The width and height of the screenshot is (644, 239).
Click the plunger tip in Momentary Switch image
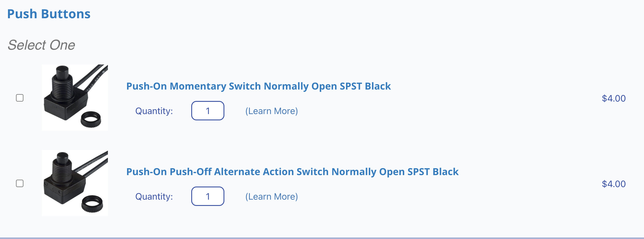(63, 70)
